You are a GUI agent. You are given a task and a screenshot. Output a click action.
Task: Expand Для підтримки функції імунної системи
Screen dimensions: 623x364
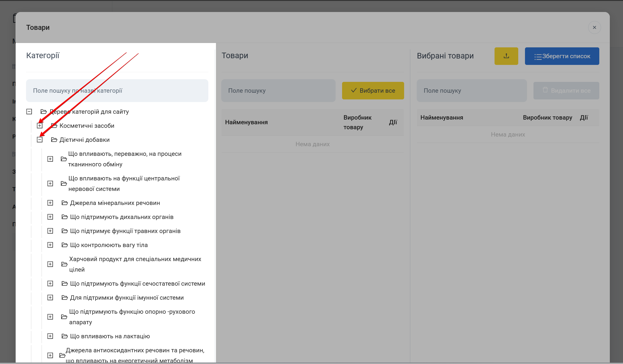click(x=50, y=298)
